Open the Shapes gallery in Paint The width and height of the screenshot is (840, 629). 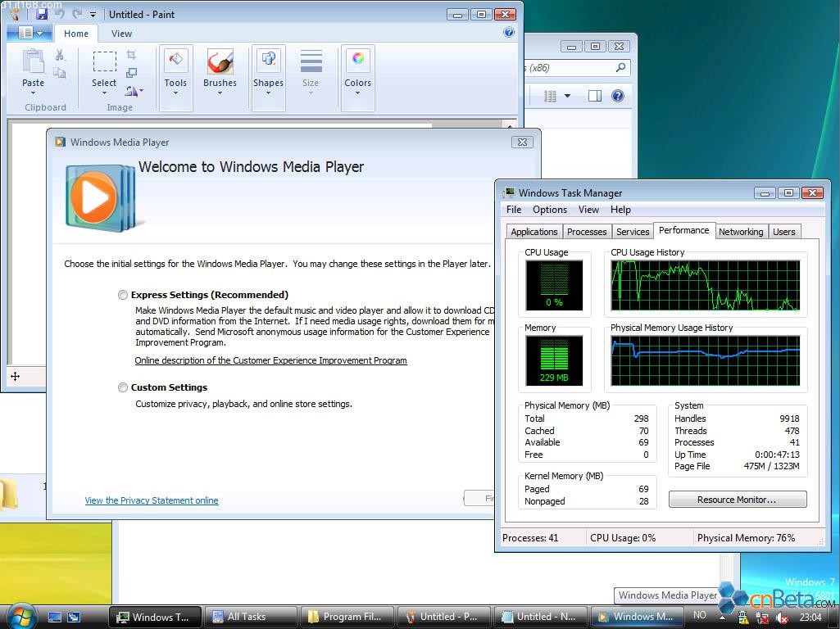pos(269,78)
